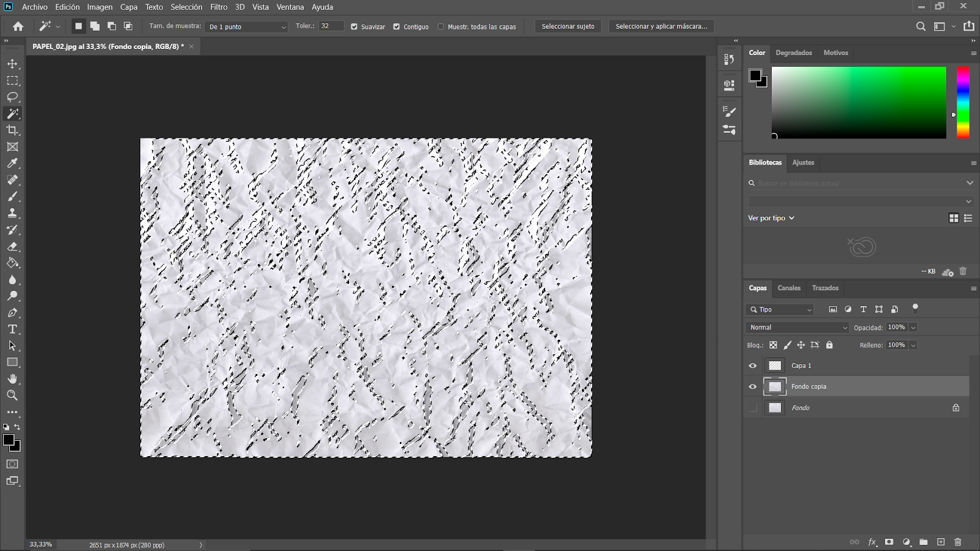Open the Opacidad dropdown arrow

click(913, 328)
